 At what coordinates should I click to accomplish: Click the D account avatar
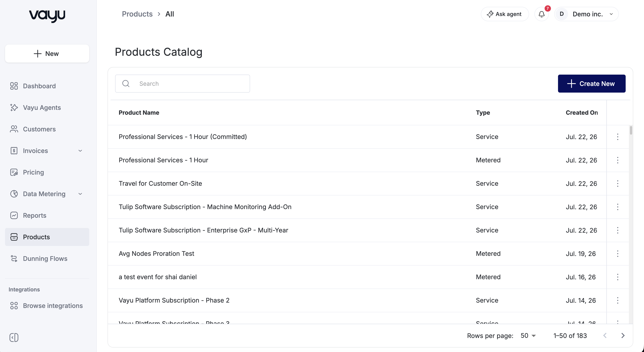[x=562, y=14]
